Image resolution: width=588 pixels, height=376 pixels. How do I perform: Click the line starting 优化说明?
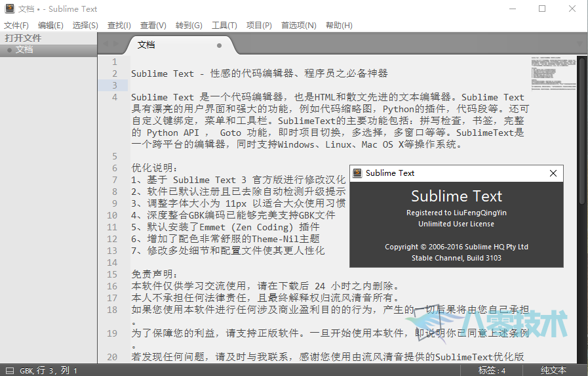pyautogui.click(x=155, y=168)
